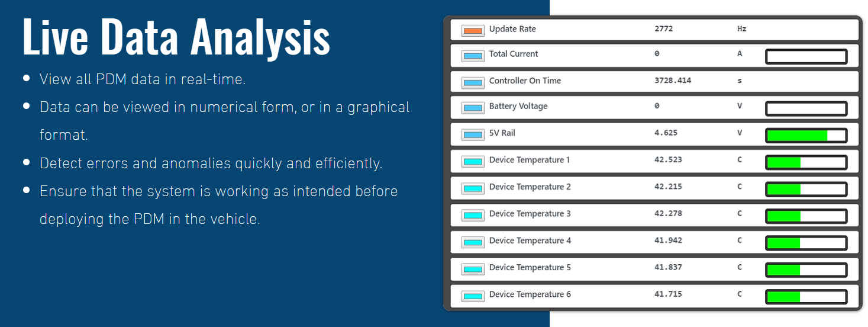868x327 pixels.
Task: Click the Live Data Analysis heading
Action: [x=176, y=37]
